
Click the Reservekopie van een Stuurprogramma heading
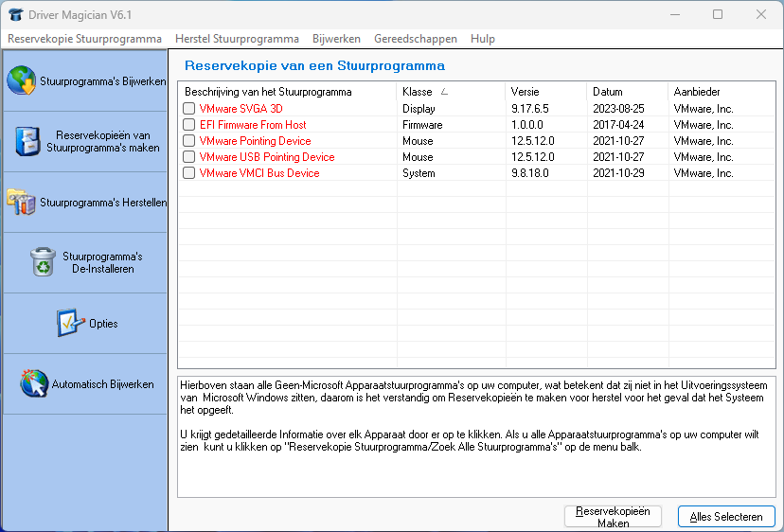pyautogui.click(x=314, y=65)
